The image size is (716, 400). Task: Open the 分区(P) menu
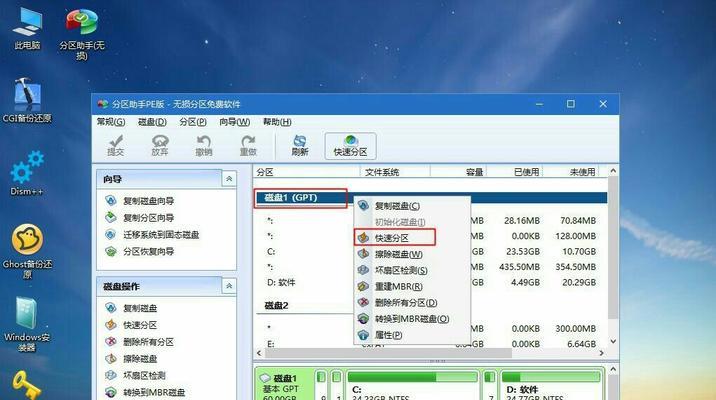click(x=193, y=122)
